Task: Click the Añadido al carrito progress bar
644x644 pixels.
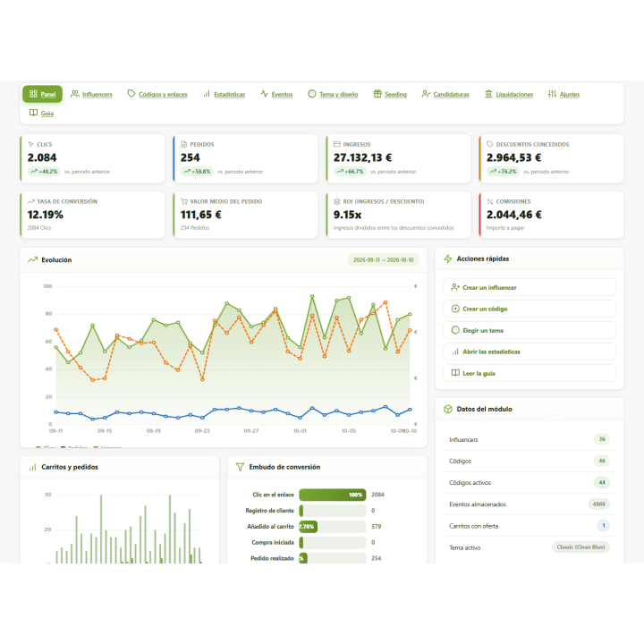Action: (x=332, y=527)
